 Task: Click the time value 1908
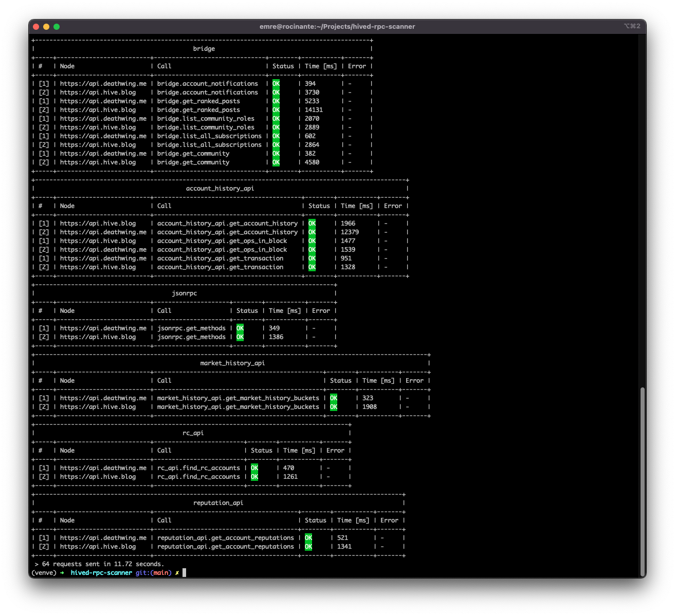click(x=370, y=407)
